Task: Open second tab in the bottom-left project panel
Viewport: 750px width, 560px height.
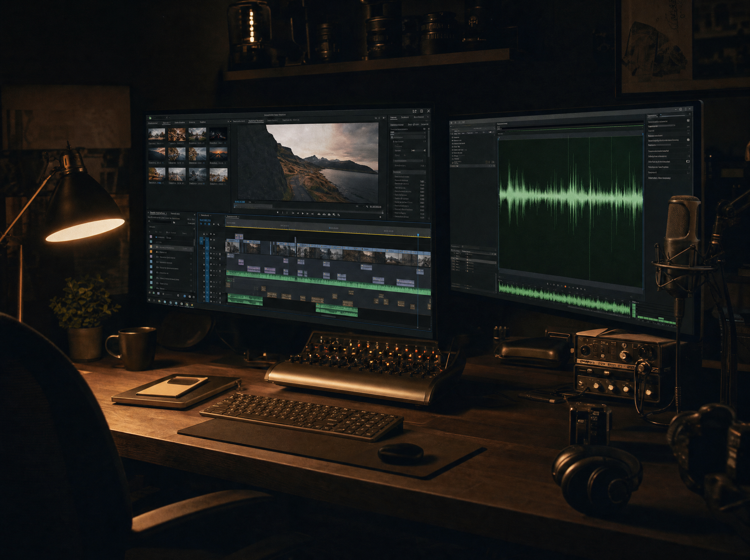Action: click(x=176, y=214)
